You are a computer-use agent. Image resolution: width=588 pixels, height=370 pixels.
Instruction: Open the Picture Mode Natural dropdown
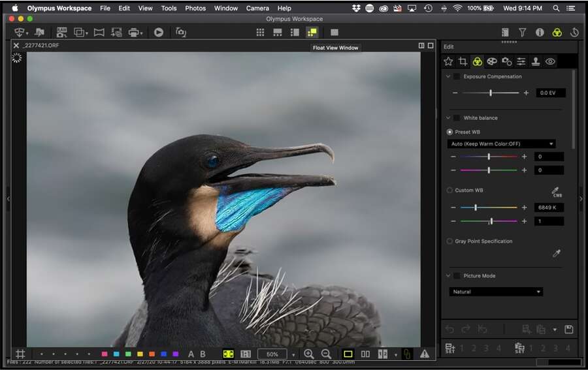[495, 292]
